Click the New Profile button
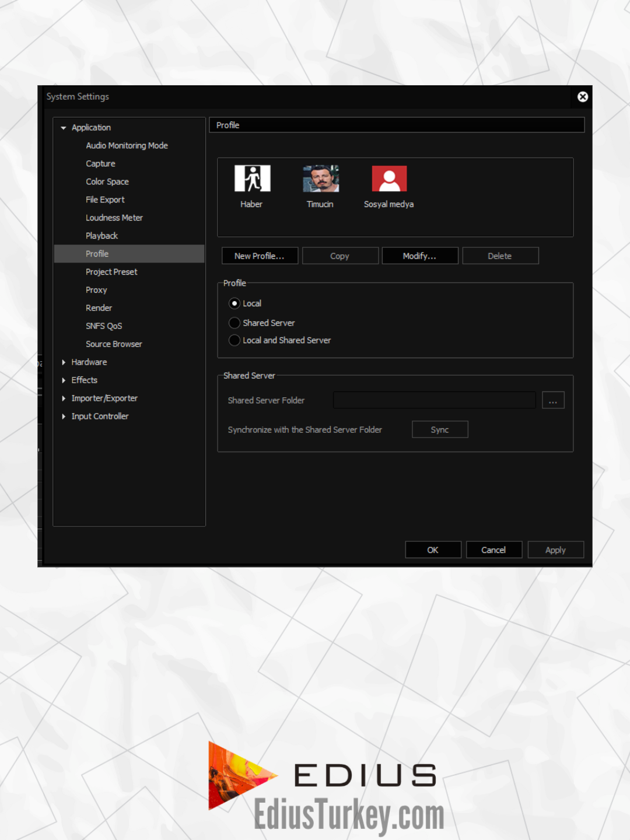630x840 pixels. pyautogui.click(x=260, y=256)
